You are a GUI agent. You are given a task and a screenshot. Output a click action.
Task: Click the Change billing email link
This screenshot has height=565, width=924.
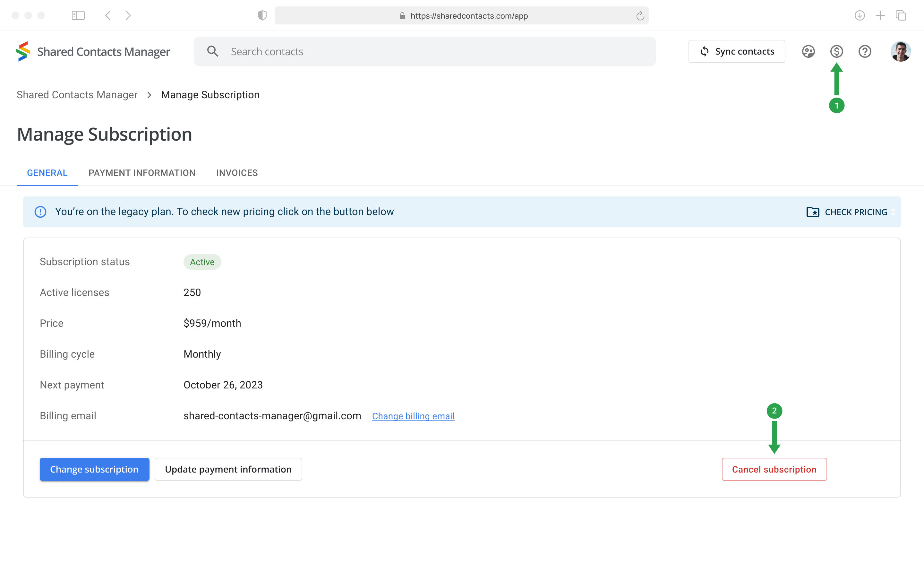(413, 416)
